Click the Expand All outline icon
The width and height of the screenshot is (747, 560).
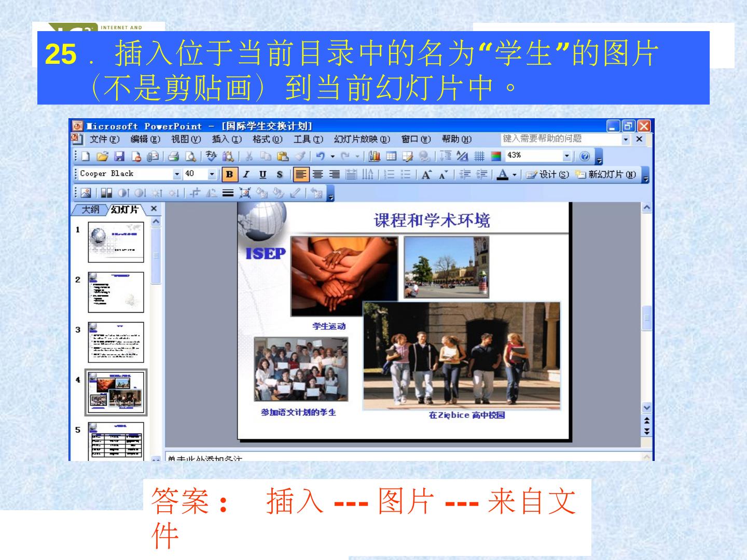[x=446, y=156]
